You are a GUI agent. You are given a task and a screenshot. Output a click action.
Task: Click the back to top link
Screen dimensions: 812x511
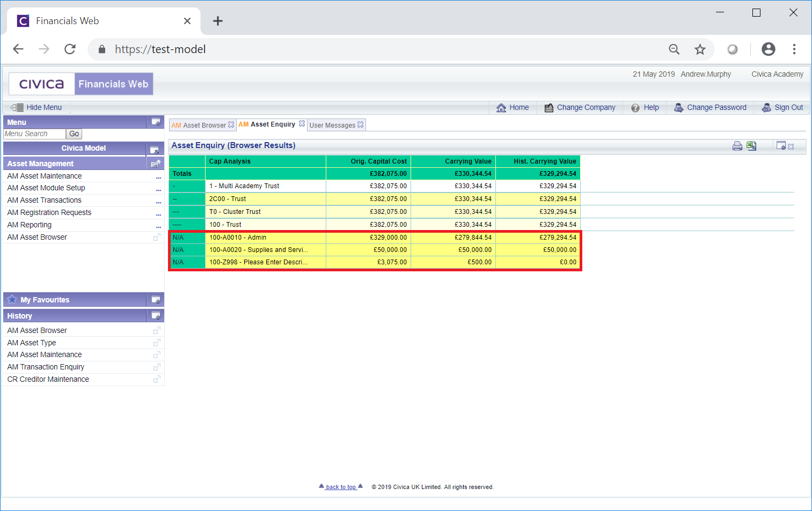point(341,487)
